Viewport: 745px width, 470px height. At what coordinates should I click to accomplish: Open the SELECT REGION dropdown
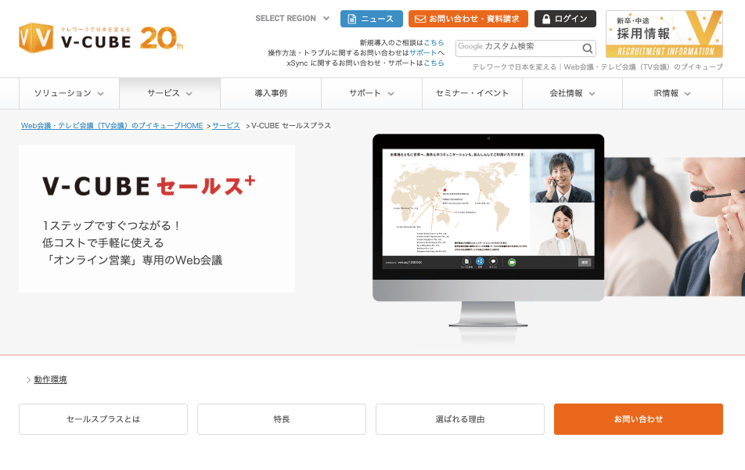tap(292, 19)
